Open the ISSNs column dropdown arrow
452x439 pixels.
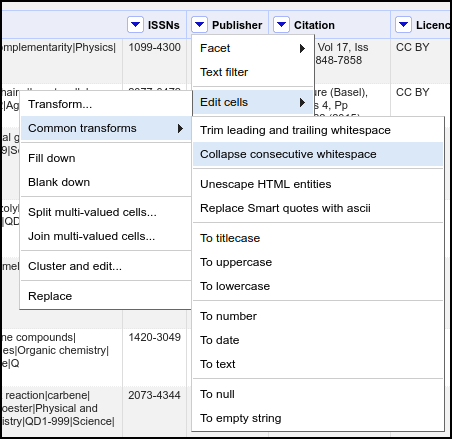pyautogui.click(x=135, y=25)
